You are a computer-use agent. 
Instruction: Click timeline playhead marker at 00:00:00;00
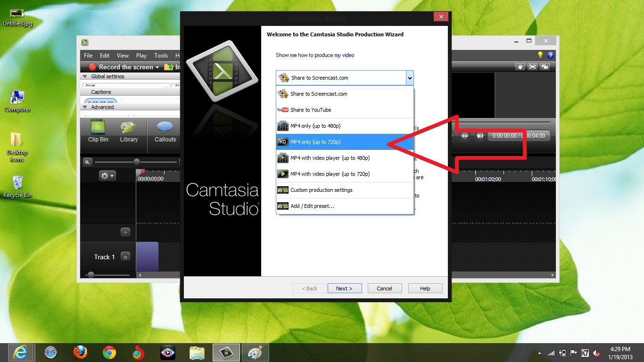(x=142, y=172)
